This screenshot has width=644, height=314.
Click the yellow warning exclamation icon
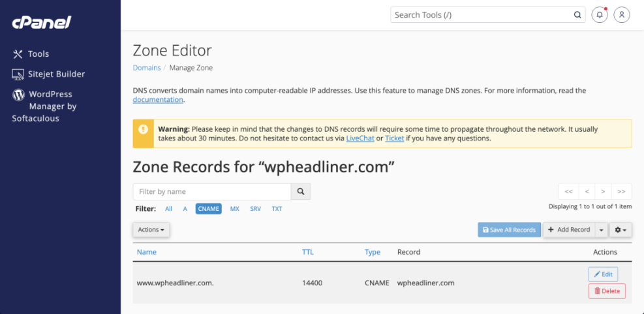click(x=143, y=129)
